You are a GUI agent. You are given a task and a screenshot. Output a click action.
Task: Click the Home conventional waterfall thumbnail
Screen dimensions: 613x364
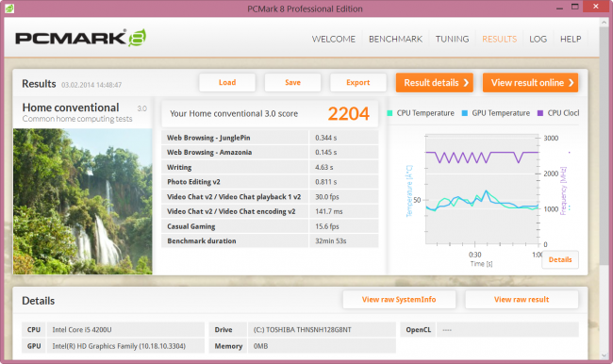tap(82, 202)
